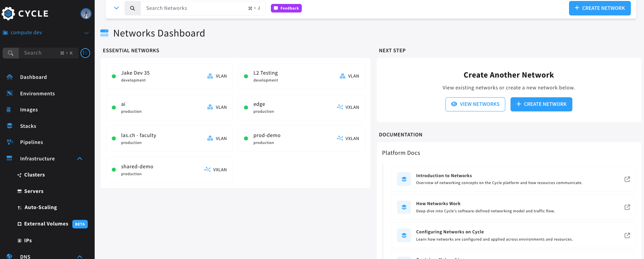Select Servers under Infrastructure
The width and height of the screenshot is (644, 259).
pos(34,191)
